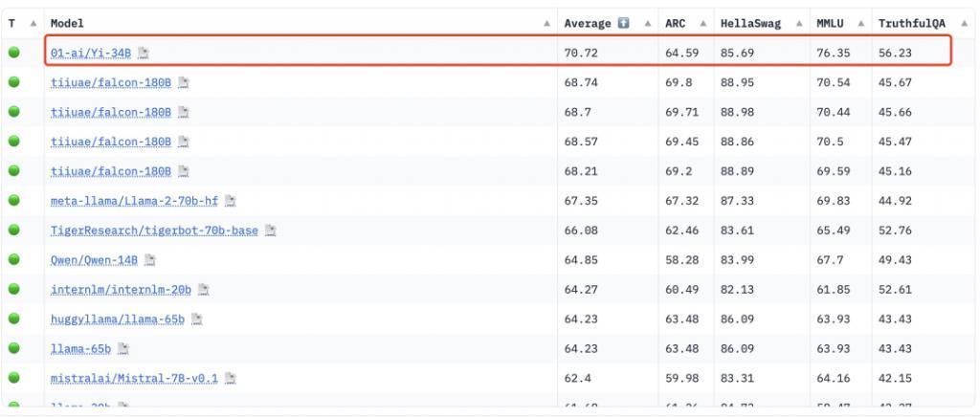Toggle the sort arrow in the Model header
980x418 pixels.
[x=546, y=23]
